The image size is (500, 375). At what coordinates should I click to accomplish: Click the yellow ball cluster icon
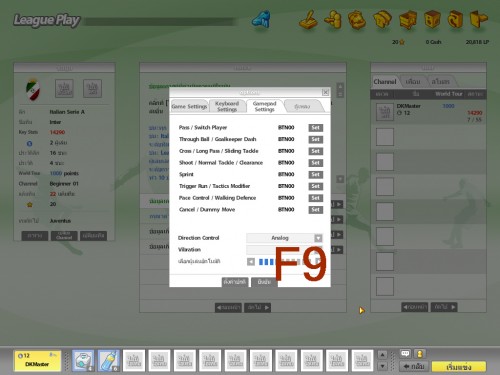pyautogui.click(x=357, y=20)
